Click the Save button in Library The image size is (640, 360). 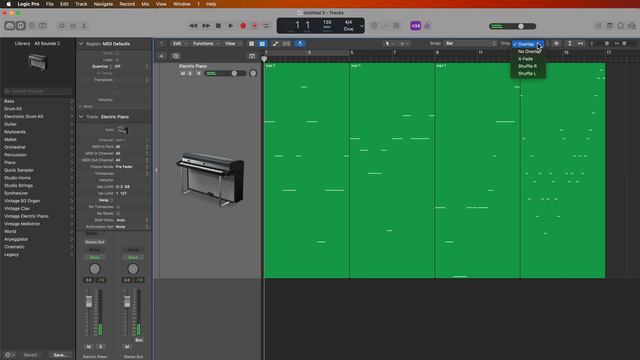(60, 355)
